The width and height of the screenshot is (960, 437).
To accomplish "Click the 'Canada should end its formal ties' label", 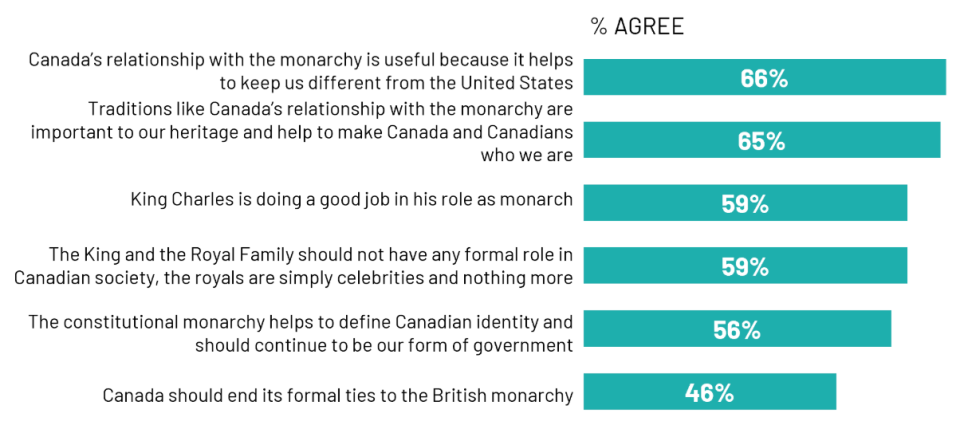I will tap(338, 395).
